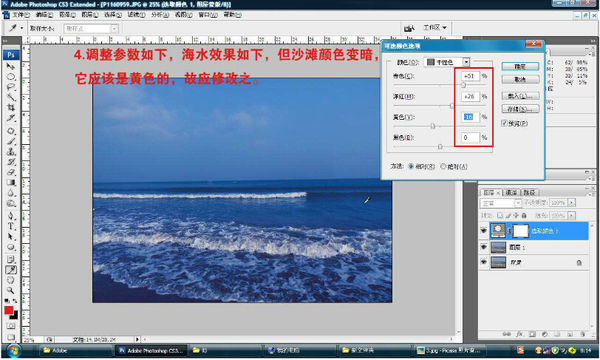The width and height of the screenshot is (600, 360).
Task: Toggle Lock Transparent Pixels in Layers panel
Action: (x=500, y=215)
